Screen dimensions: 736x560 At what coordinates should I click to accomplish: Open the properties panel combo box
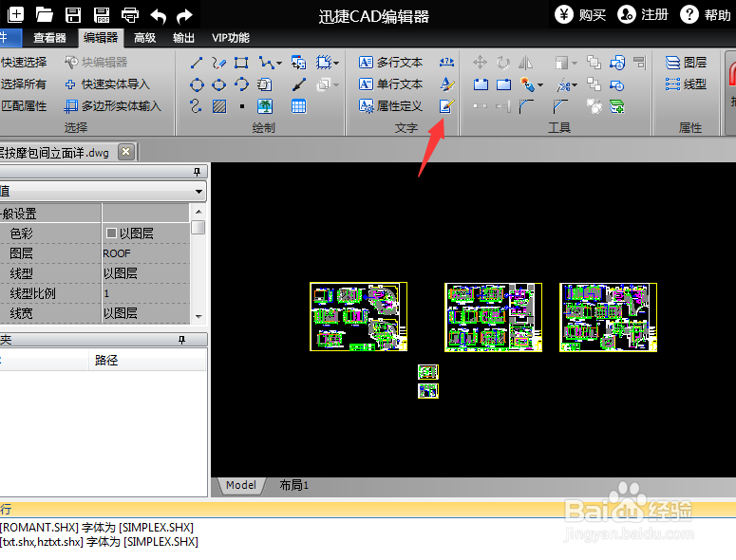pyautogui.click(x=104, y=192)
